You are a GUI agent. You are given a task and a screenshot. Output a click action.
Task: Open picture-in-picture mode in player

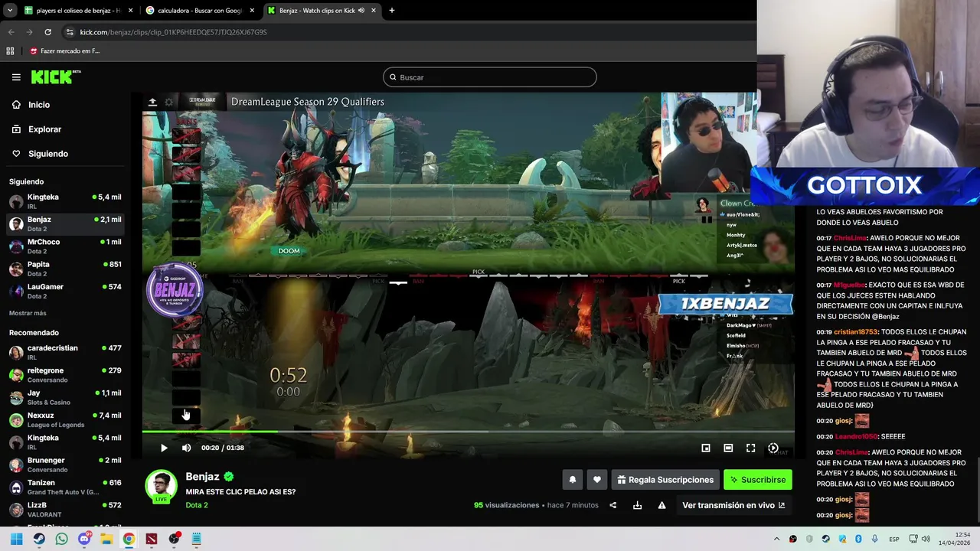[x=706, y=448]
